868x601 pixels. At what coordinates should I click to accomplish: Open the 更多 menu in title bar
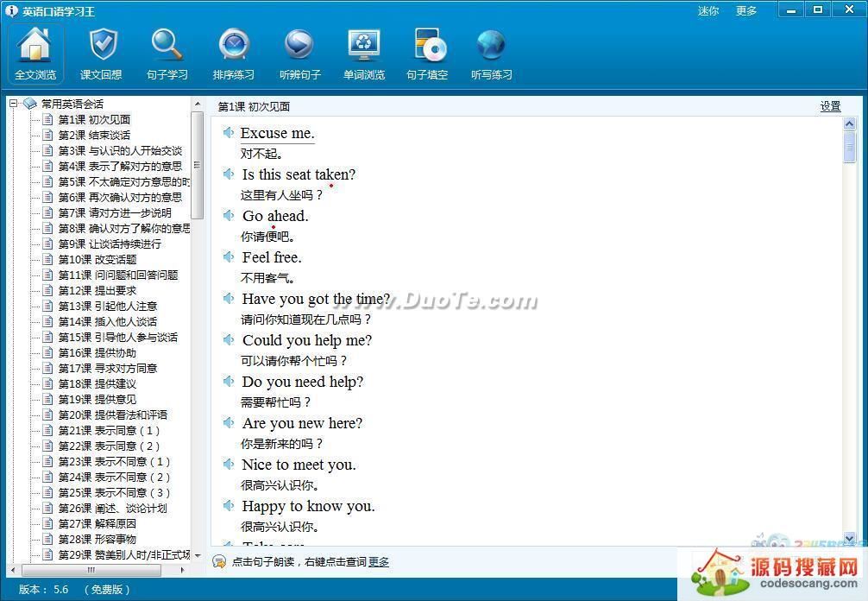pyautogui.click(x=746, y=11)
